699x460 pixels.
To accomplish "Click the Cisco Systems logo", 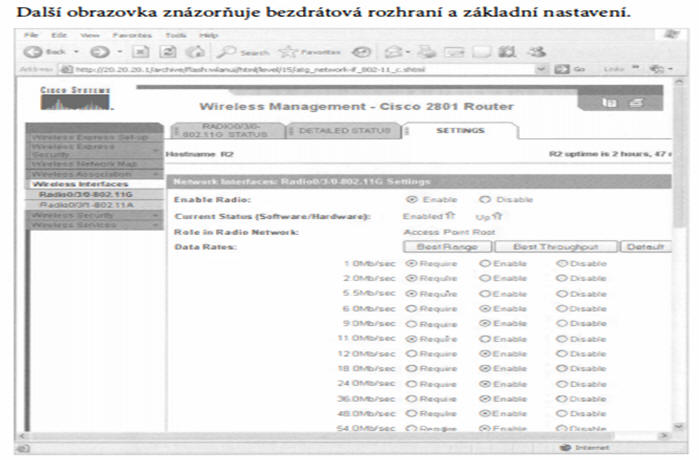I will coord(75,98).
